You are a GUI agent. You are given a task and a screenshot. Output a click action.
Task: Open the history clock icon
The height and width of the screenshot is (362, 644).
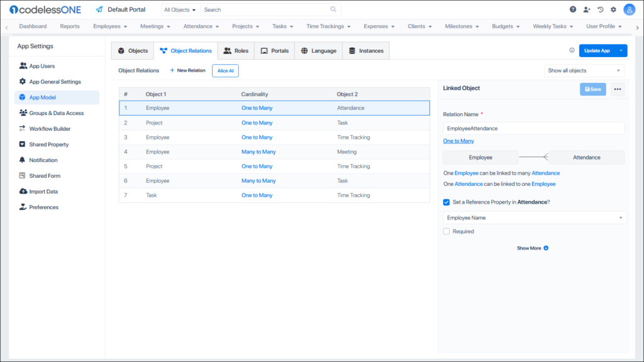pos(600,9)
